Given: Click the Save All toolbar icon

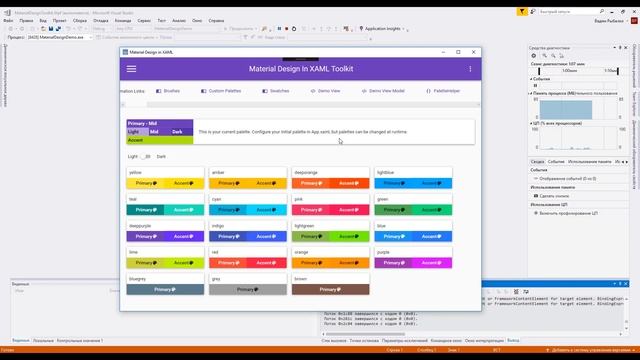Looking at the screenshot, I should (58, 29).
